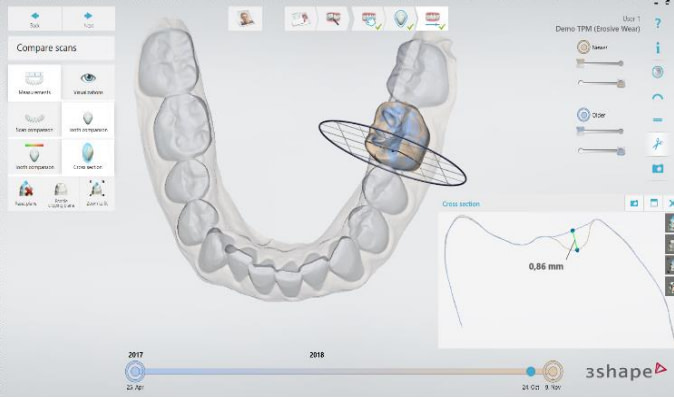The width and height of the screenshot is (674, 398).
Task: Click the enable clipping plane icon
Action: [61, 194]
